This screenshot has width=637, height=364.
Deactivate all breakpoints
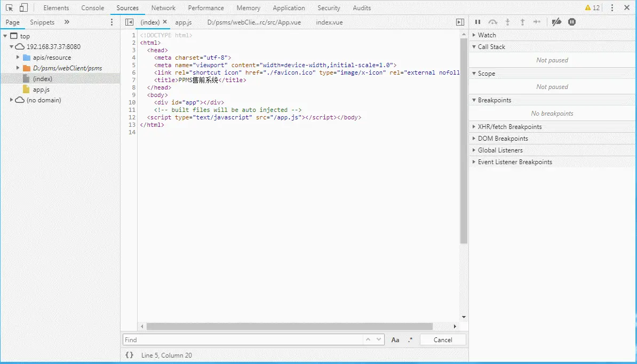click(x=556, y=22)
